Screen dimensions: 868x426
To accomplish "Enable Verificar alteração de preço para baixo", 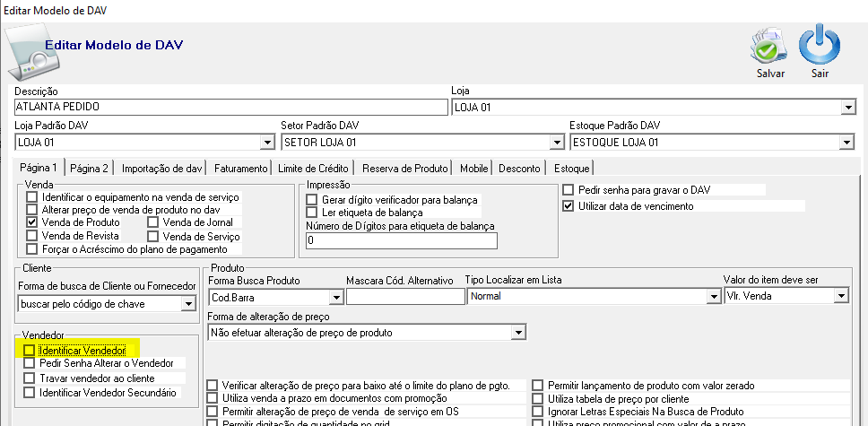I will coord(212,385).
